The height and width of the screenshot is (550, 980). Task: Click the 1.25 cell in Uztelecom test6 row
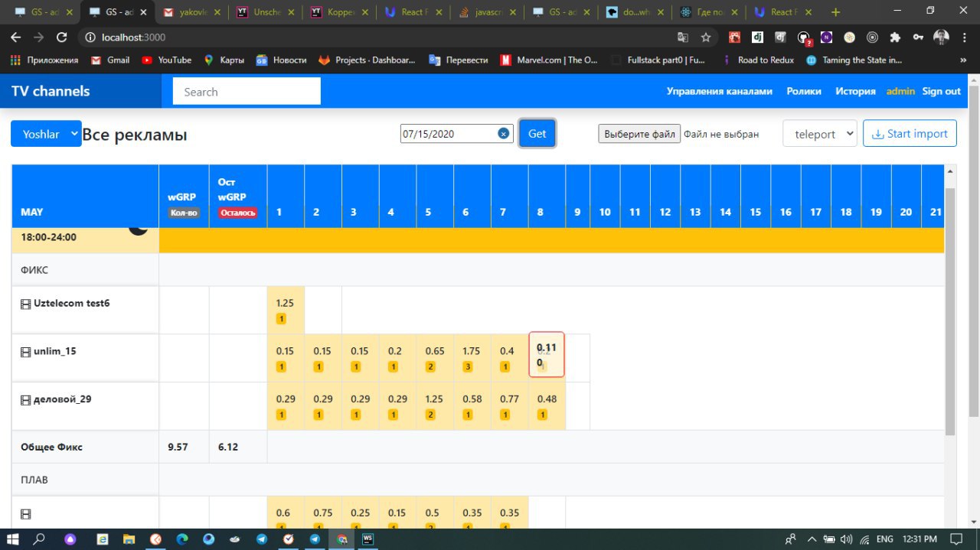[x=286, y=310]
